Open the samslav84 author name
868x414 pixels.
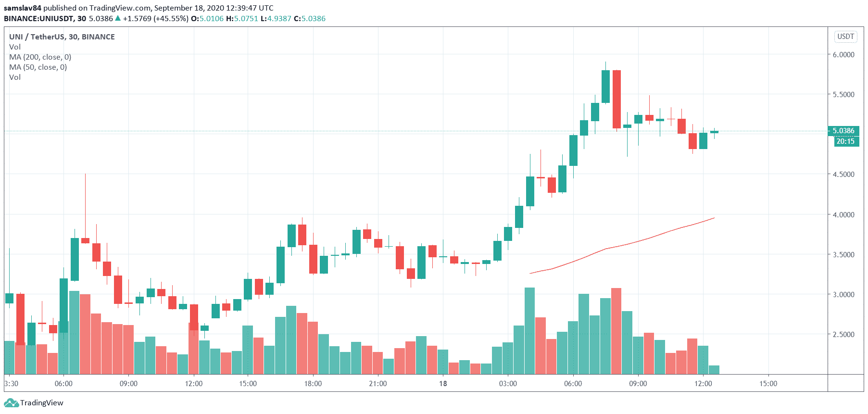pyautogui.click(x=23, y=8)
